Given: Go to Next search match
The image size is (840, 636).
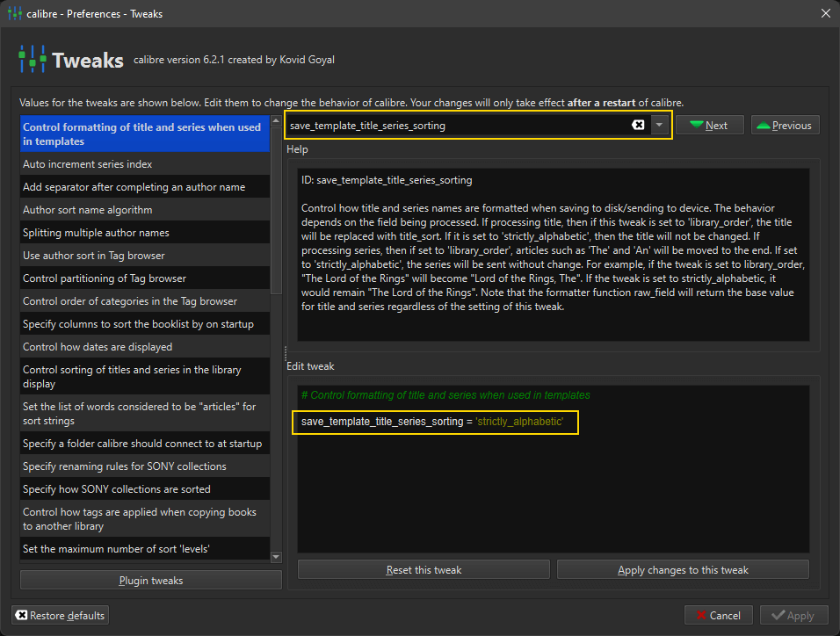Looking at the screenshot, I should pos(709,125).
